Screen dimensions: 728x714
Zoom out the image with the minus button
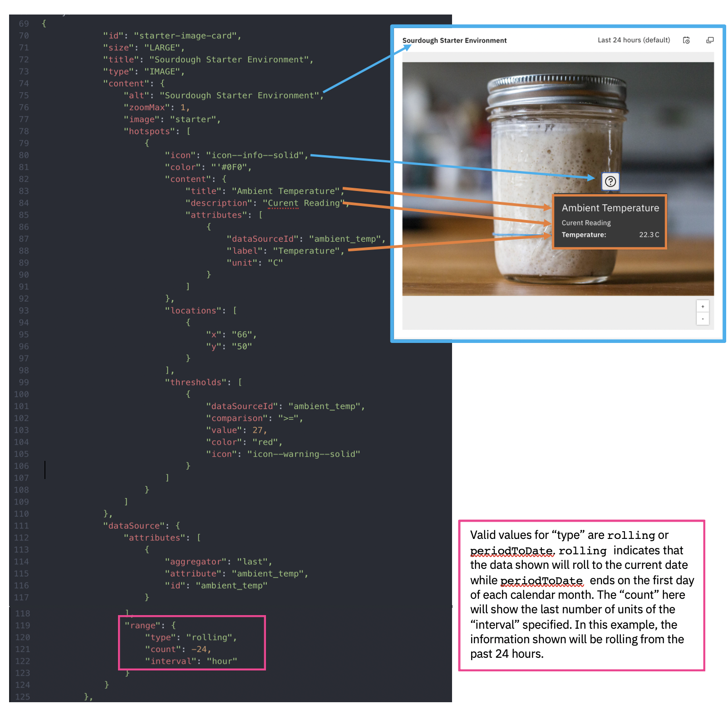pos(703,319)
